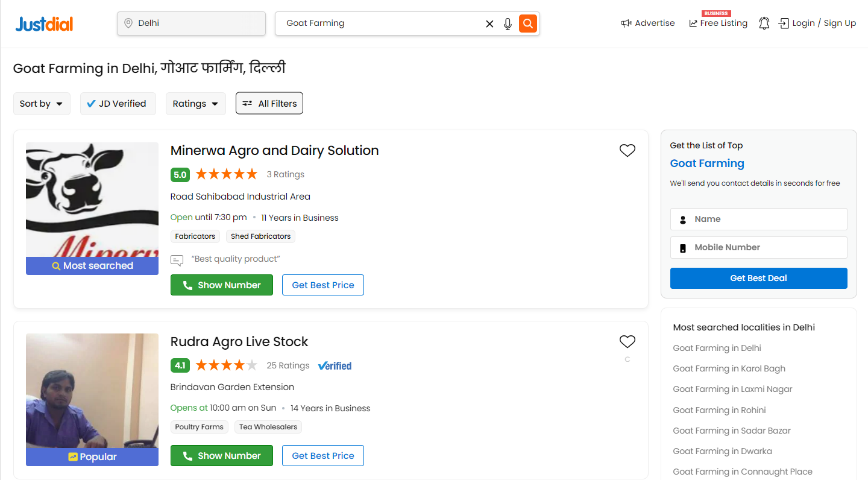
Task: Open the Advertise menu item
Action: pos(648,24)
